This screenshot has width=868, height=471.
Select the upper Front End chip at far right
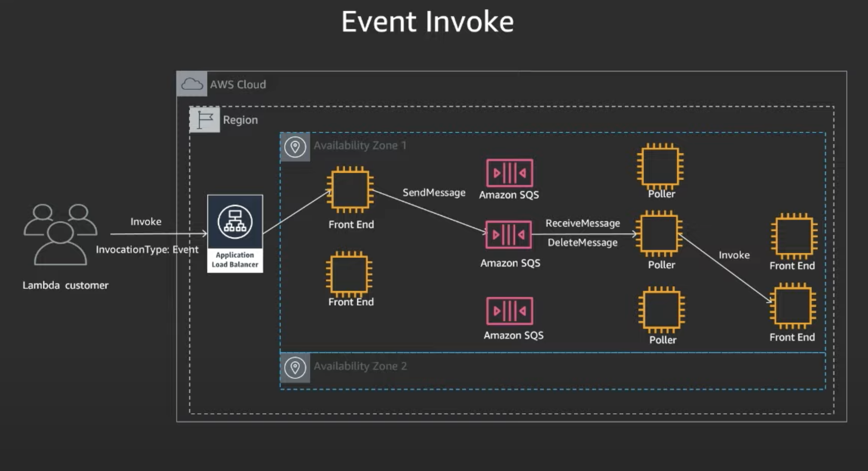click(794, 236)
